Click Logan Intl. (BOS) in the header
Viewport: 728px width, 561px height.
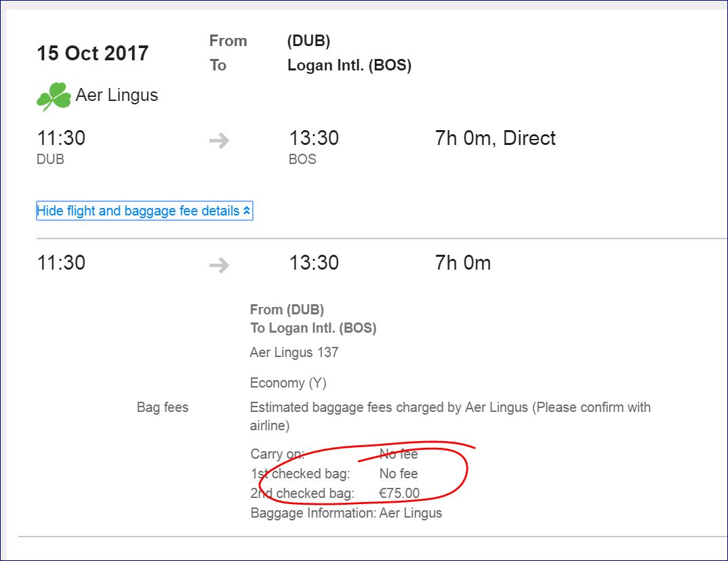349,66
